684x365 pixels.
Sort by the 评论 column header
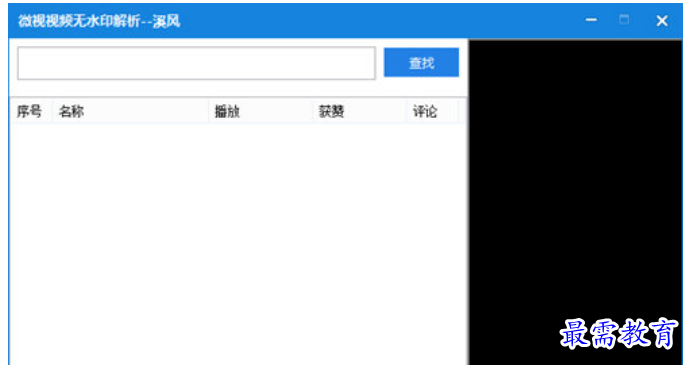point(432,112)
